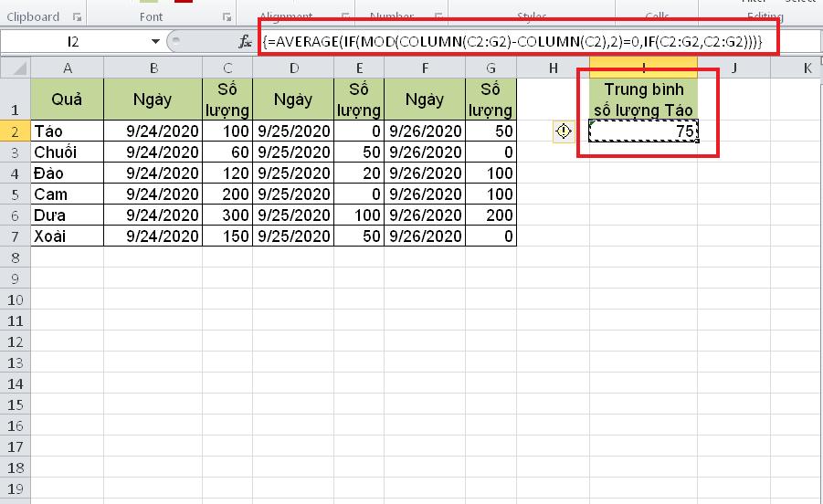Select column H header
The width and height of the screenshot is (823, 504).
tap(554, 68)
